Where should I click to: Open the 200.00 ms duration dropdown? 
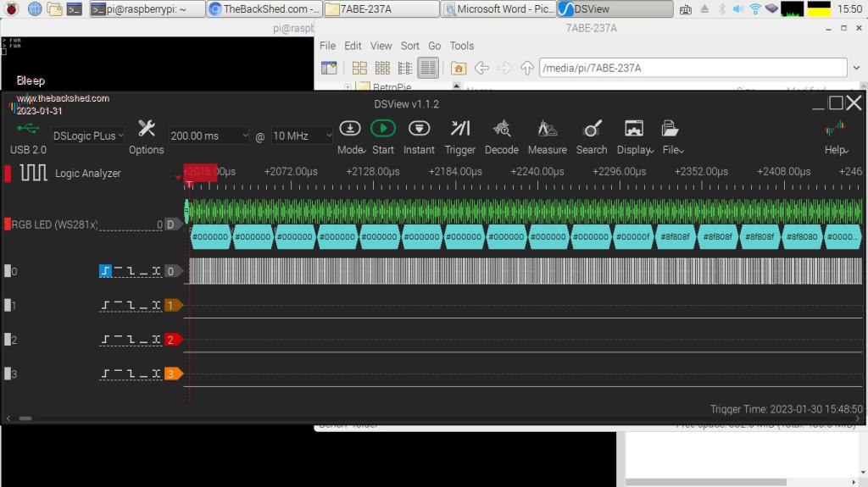point(209,136)
